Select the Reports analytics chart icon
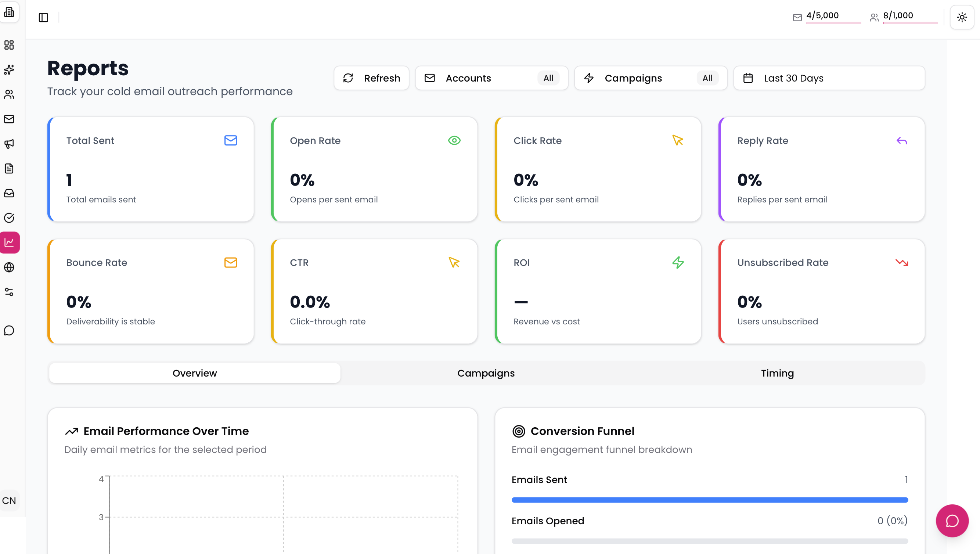Screen dimensions: 980x554 point(10,242)
